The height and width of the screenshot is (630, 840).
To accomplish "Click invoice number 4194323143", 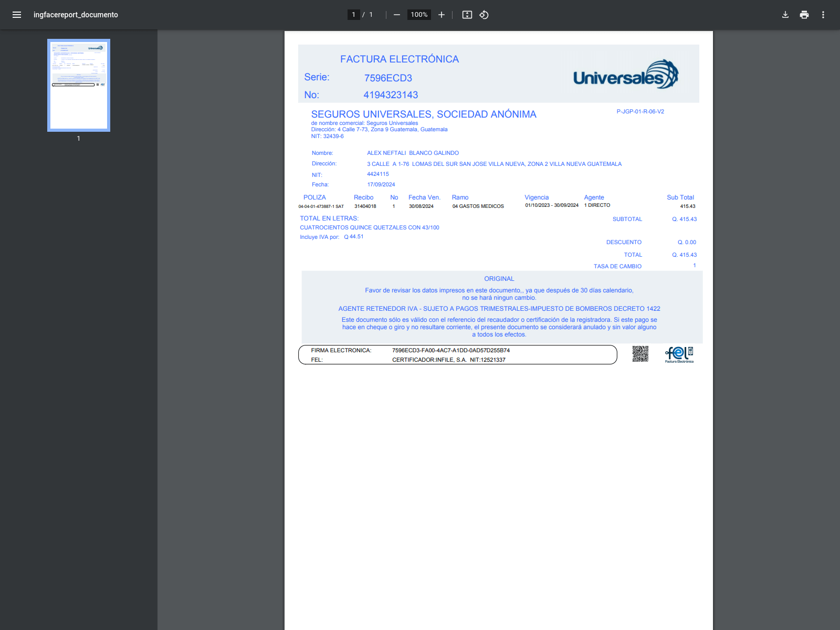I will tap(391, 95).
